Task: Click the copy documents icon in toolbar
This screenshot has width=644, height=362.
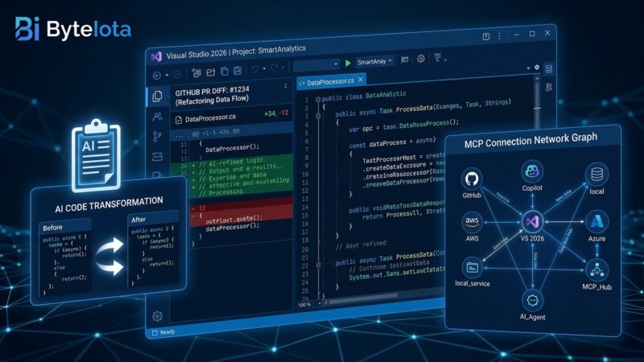Action: (x=225, y=72)
